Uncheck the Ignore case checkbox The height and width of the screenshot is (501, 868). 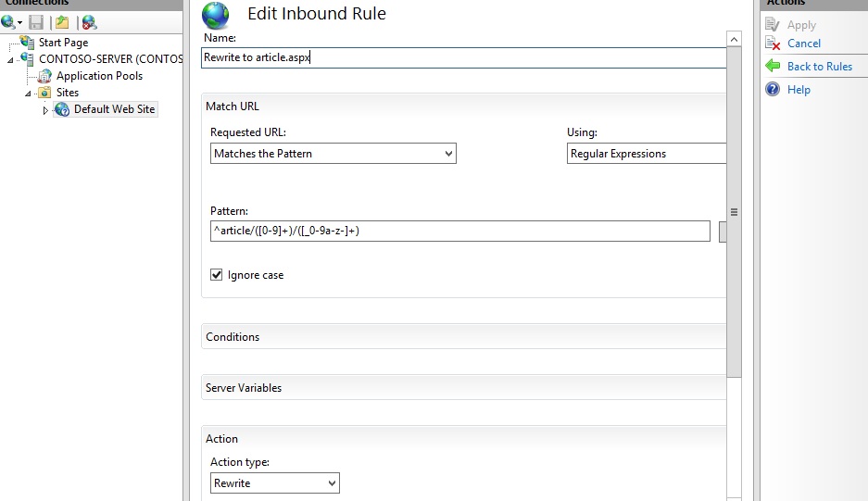(217, 275)
